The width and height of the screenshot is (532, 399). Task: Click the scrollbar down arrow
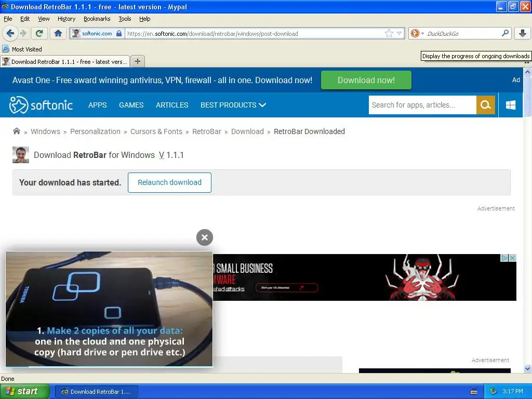click(x=527, y=369)
